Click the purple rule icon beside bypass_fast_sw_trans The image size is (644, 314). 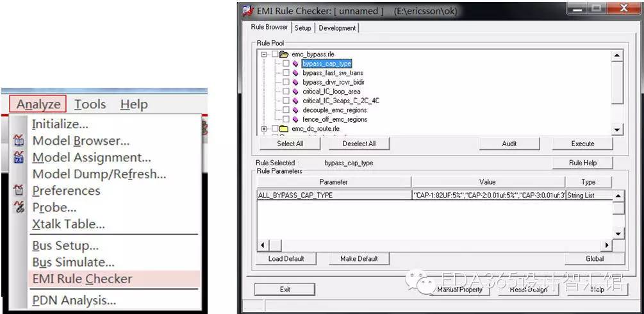point(295,74)
